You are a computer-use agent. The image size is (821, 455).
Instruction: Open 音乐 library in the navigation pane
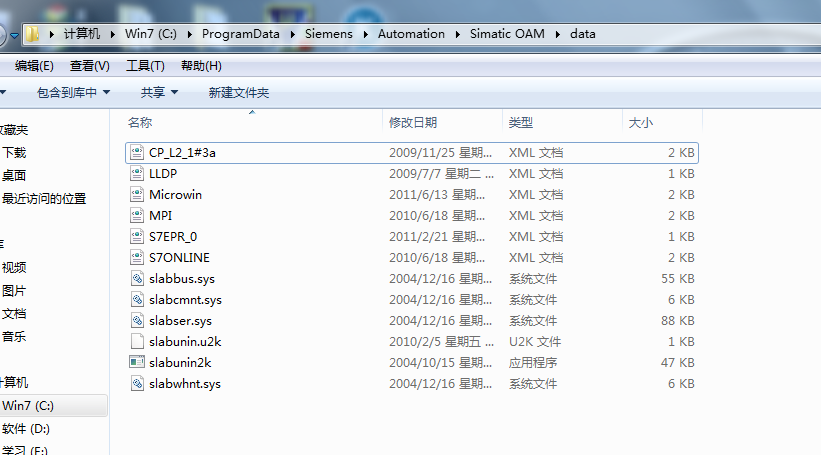click(x=14, y=337)
